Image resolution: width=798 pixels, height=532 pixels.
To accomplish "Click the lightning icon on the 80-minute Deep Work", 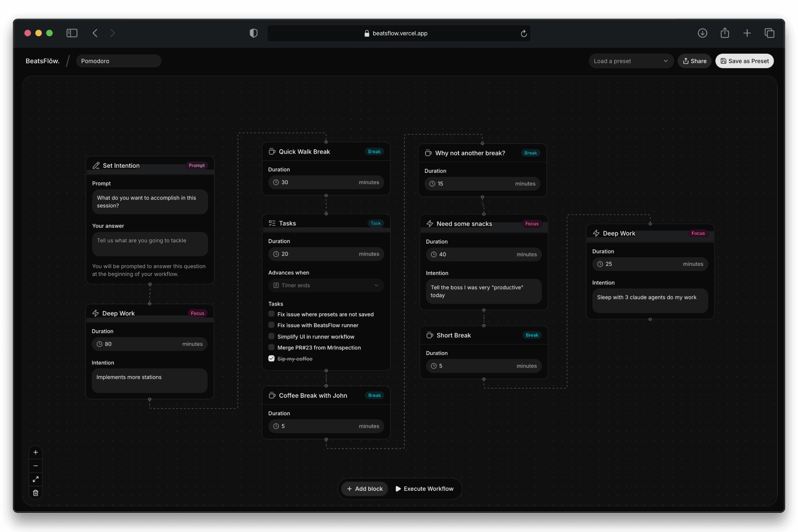I will pos(96,313).
